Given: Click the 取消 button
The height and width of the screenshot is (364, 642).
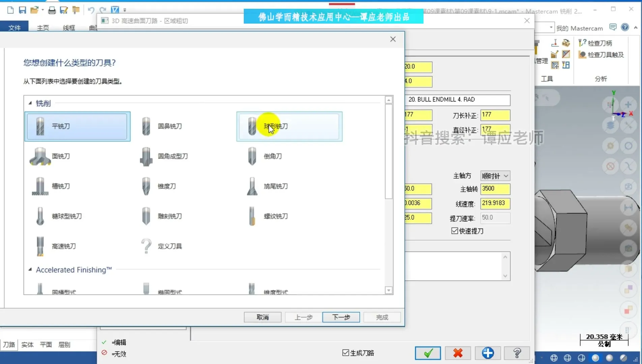Looking at the screenshot, I should pyautogui.click(x=262, y=317).
